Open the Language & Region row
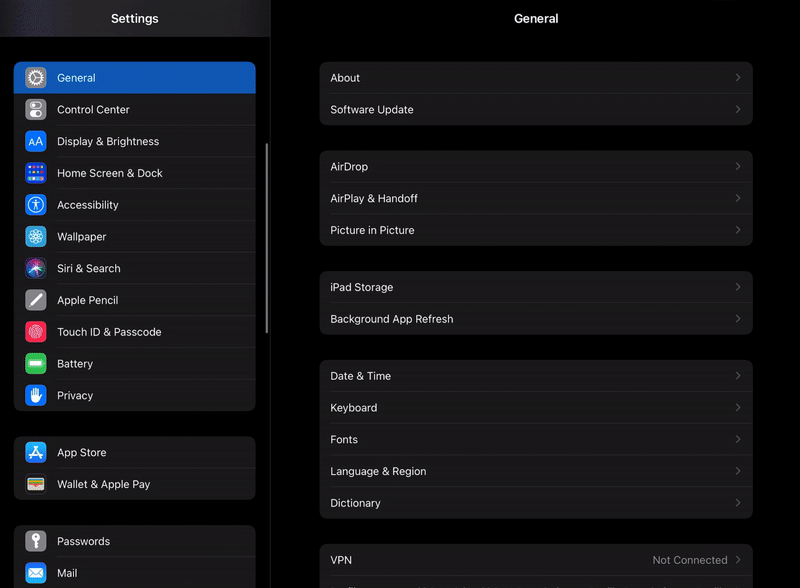This screenshot has width=800, height=588. (x=536, y=471)
